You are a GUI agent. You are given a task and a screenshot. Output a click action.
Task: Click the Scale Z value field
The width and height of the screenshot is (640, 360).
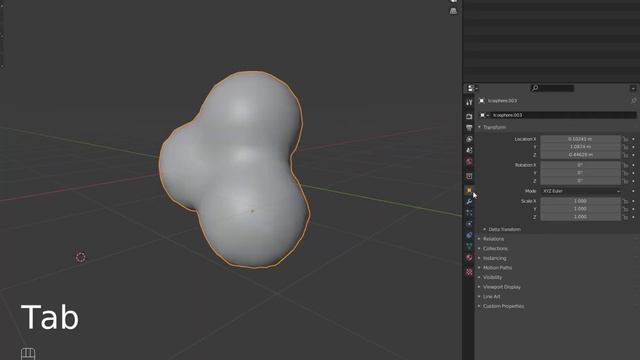580,217
